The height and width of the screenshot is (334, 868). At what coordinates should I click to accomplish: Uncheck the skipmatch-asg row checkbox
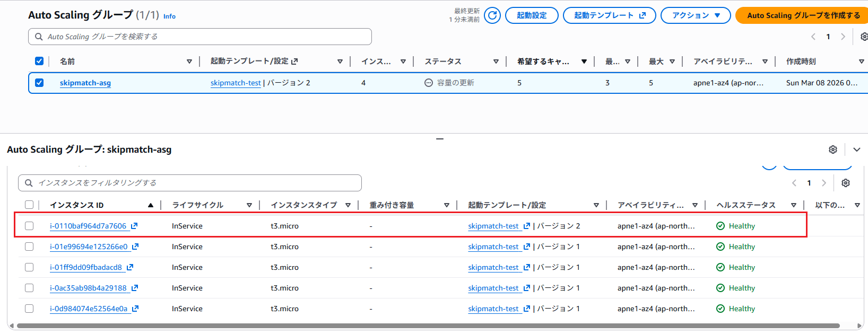coord(39,83)
